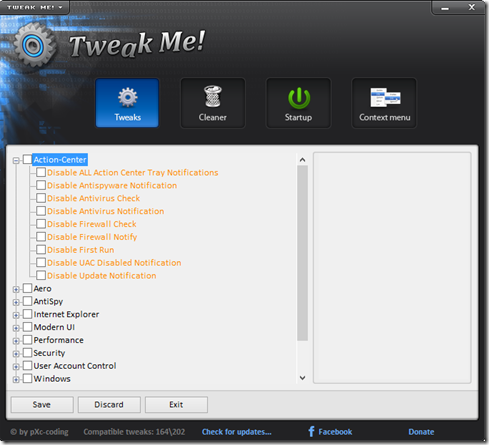Click the Save button
The width and height of the screenshot is (489, 445).
tap(42, 405)
